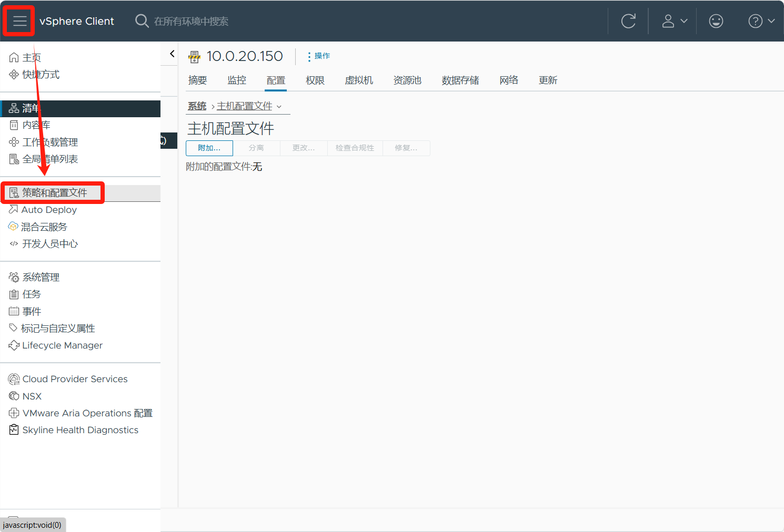Click the refresh icon in header
Viewport: 784px width, 532px height.
tap(628, 21)
